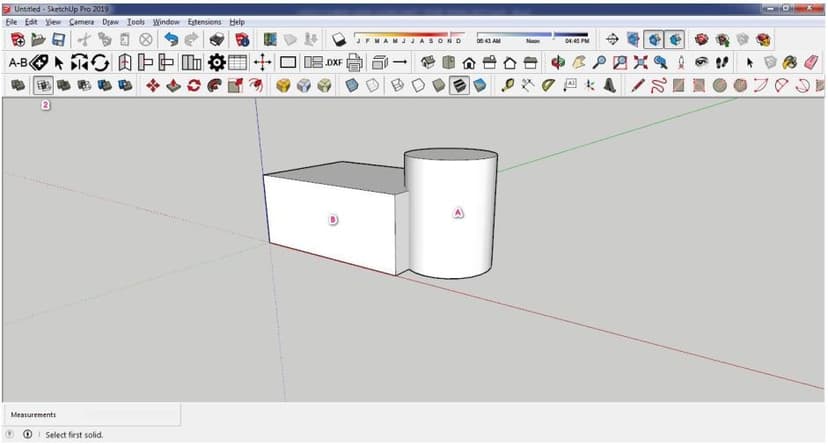
Task: Toggle X-Ray face style
Action: click(x=352, y=85)
